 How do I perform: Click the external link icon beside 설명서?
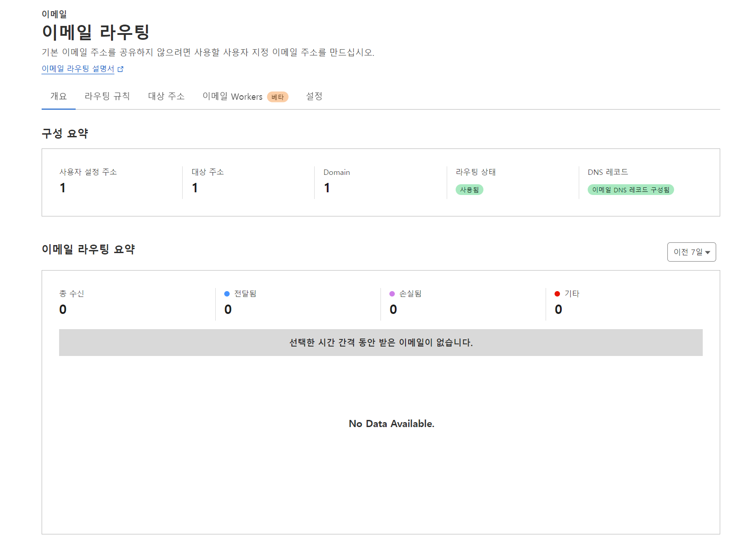pos(120,69)
